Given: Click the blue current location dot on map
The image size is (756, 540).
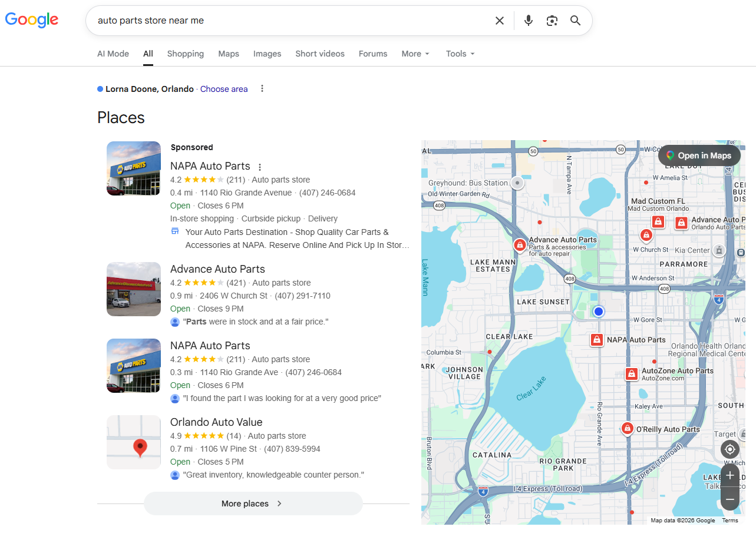Looking at the screenshot, I should [599, 312].
